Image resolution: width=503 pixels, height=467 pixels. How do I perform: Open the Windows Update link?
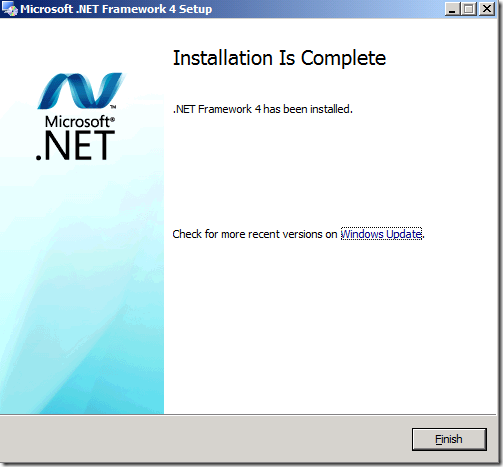coord(381,234)
